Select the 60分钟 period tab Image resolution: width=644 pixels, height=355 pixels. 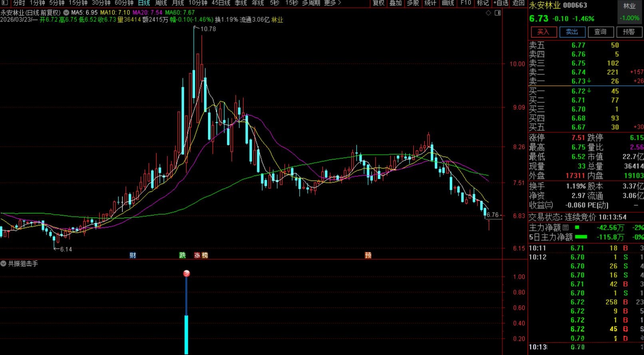click(x=124, y=3)
